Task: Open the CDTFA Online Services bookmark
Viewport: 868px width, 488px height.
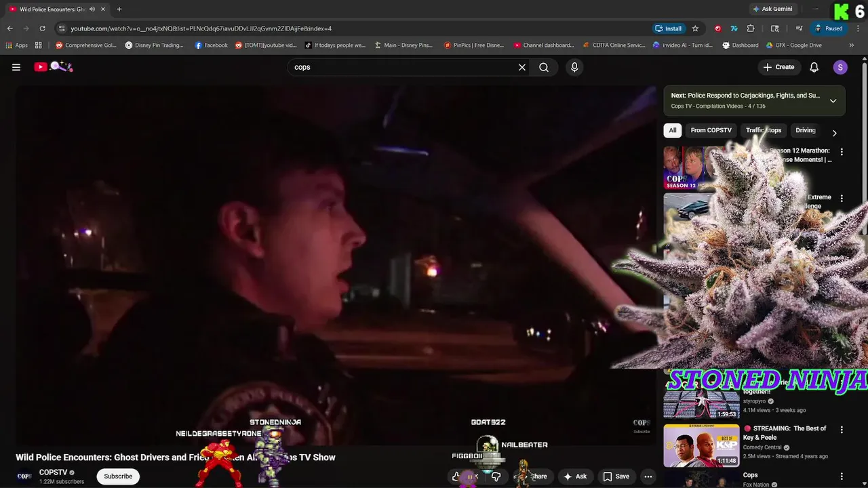Action: coord(614,45)
